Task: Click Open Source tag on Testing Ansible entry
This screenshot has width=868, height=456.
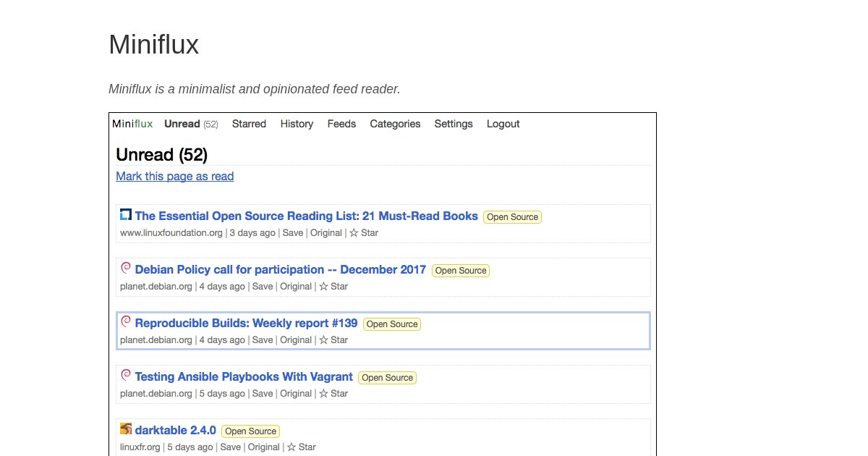Action: (388, 377)
